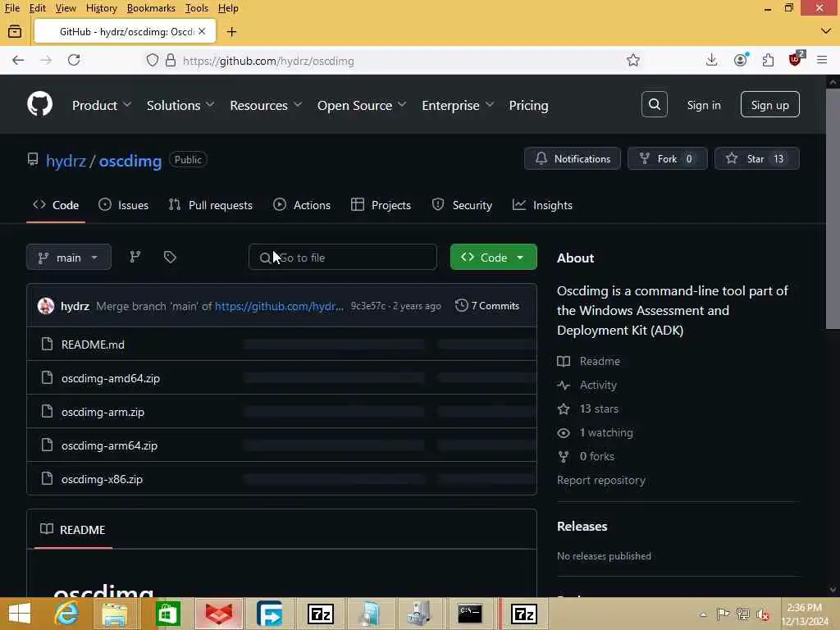840x630 pixels.
Task: Open oscdimg-x86.zip file
Action: [x=102, y=479]
